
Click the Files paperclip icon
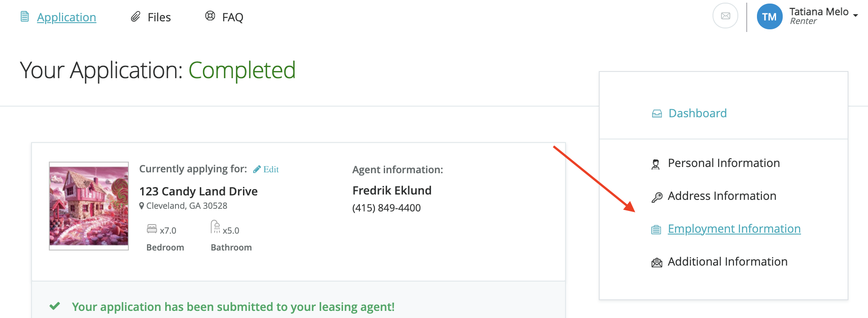click(135, 17)
